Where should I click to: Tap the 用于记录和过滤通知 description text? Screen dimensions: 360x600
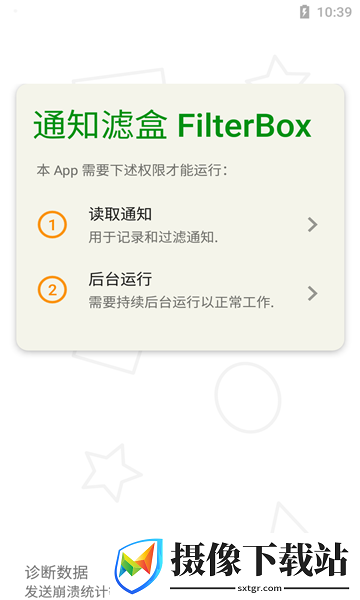click(x=153, y=237)
